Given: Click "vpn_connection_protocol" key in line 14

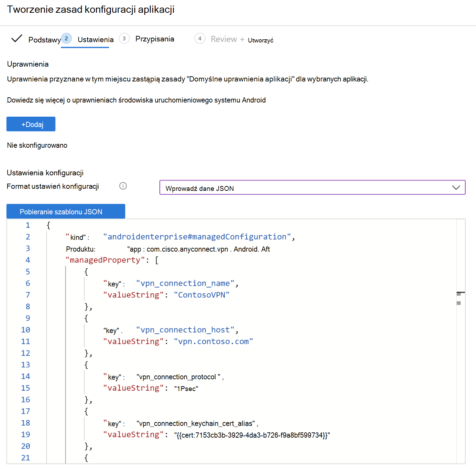Looking at the screenshot, I should pyautogui.click(x=178, y=377).
